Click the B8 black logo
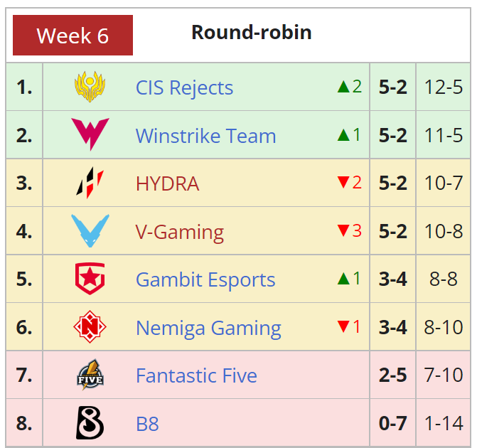Screen dimensions: 477x448 (x=90, y=422)
